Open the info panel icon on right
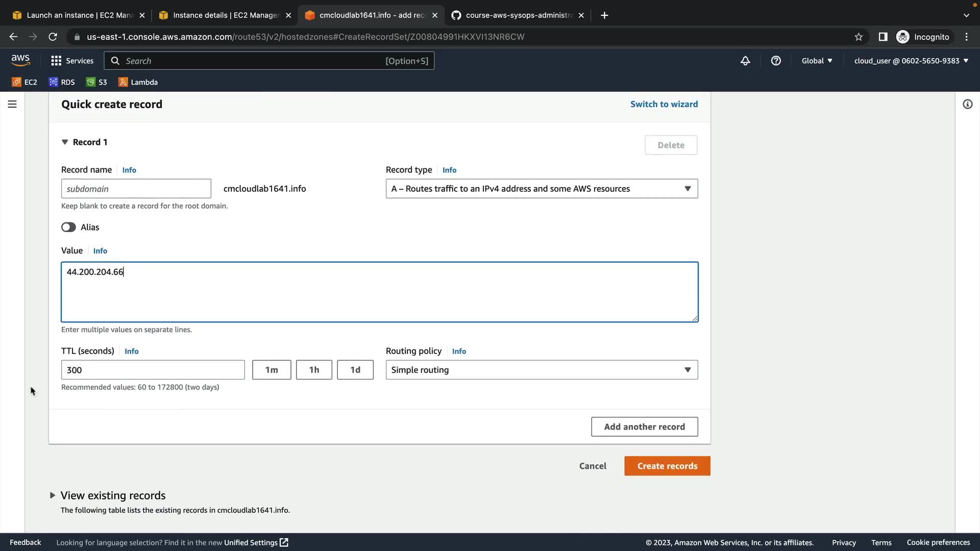The width and height of the screenshot is (980, 551). tap(967, 104)
